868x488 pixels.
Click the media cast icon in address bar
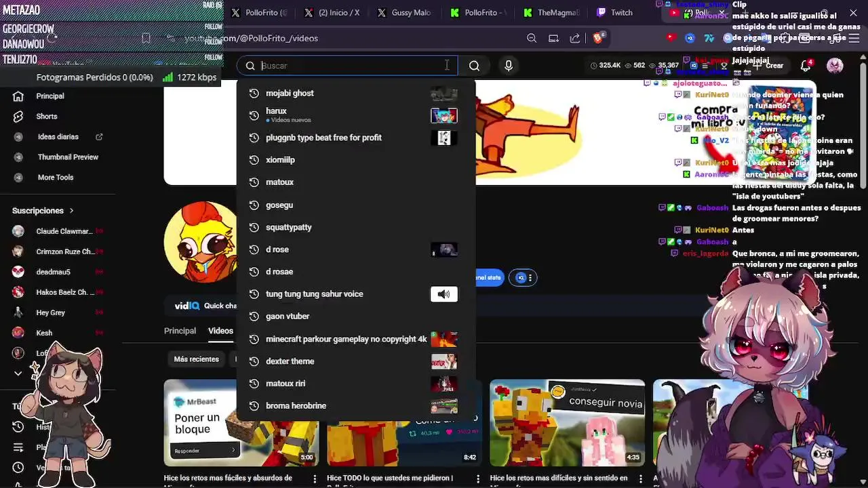coord(553,38)
